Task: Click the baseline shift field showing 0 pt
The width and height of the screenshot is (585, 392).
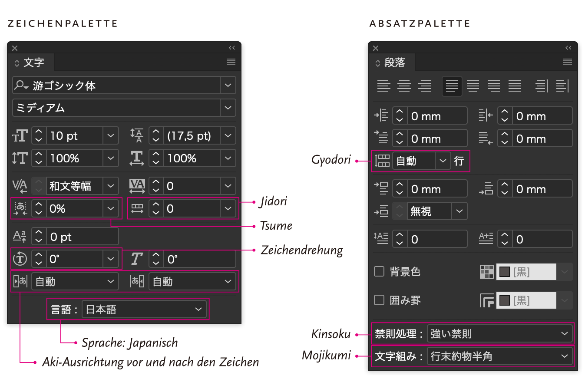Action: (82, 237)
